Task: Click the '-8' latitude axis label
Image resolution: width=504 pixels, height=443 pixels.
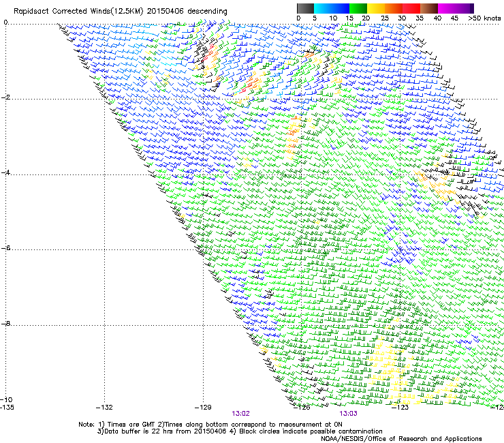Action: [x=5, y=324]
